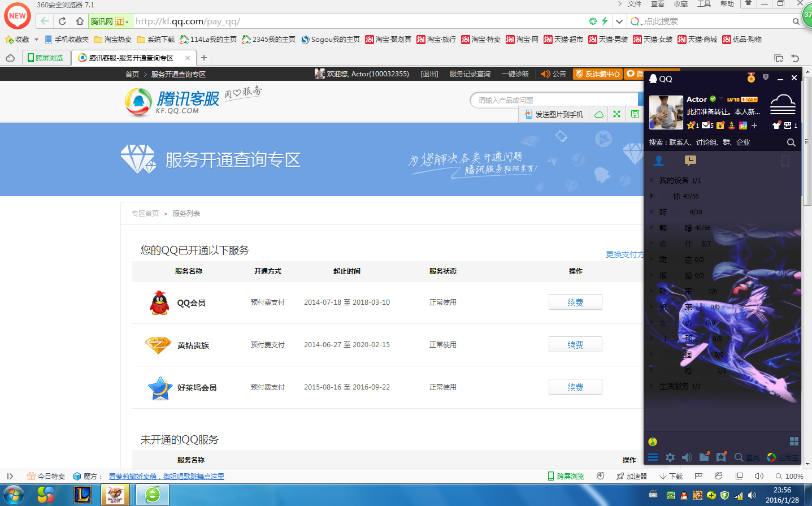Open the QQ message box icon
This screenshot has height=506, width=812.
(x=788, y=126)
